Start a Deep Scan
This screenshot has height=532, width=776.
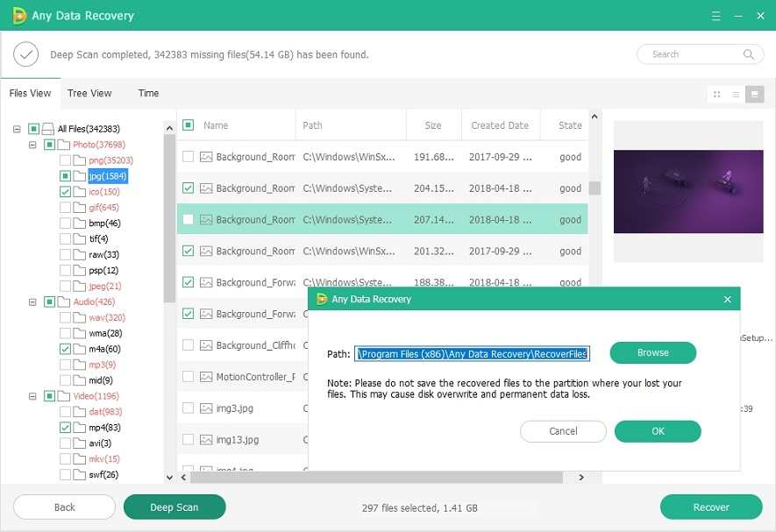(x=174, y=507)
